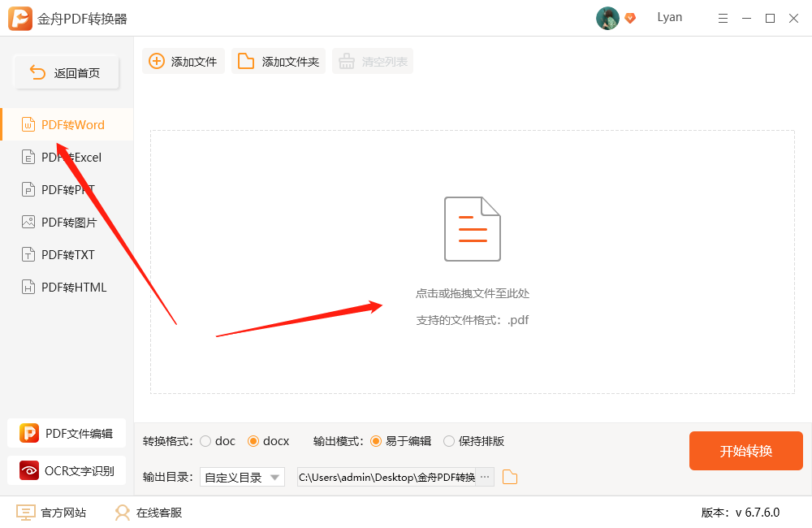This screenshot has height=528, width=812.
Task: Visit 官方网站 official website link
Action: 50,513
